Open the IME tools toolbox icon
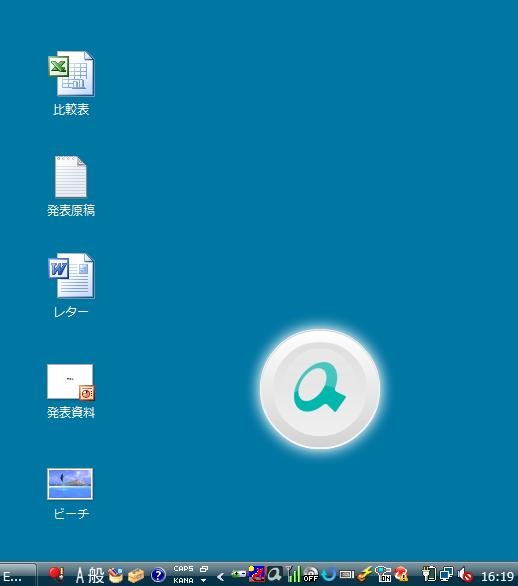Screen dimensions: 518x586 click(136, 576)
